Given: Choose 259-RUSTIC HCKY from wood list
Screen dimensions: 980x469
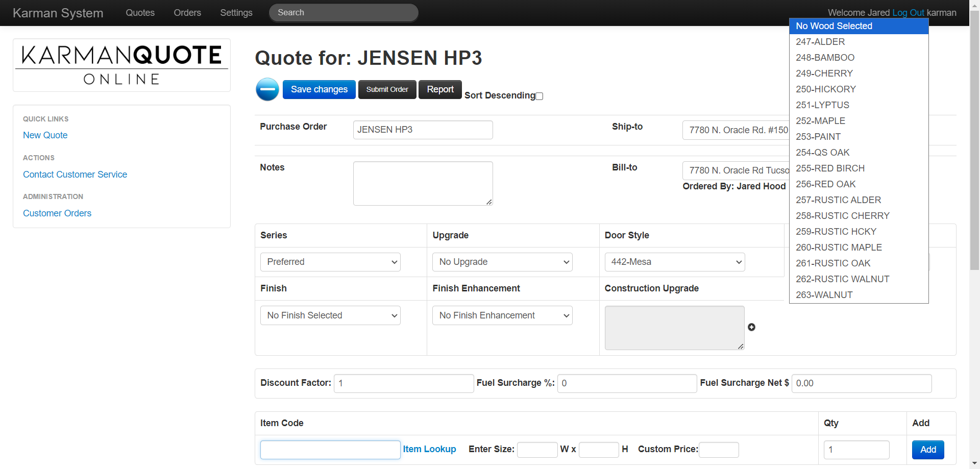Looking at the screenshot, I should (859, 232).
